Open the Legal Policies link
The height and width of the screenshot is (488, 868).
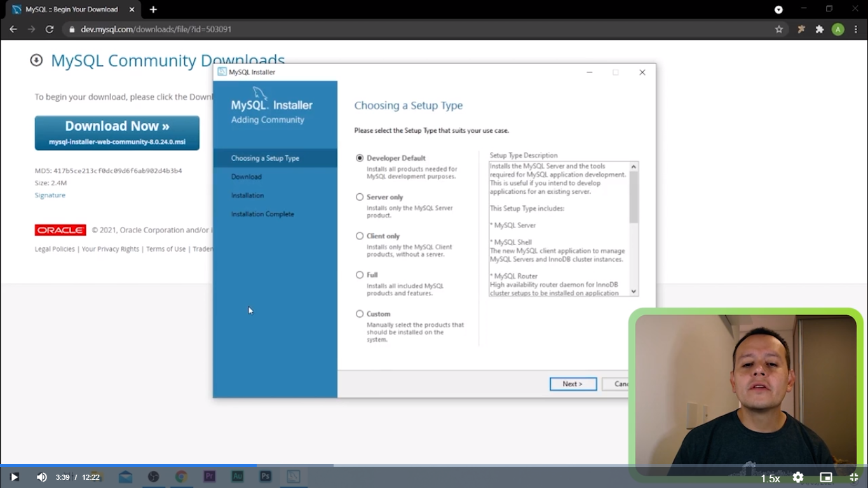[55, 249]
